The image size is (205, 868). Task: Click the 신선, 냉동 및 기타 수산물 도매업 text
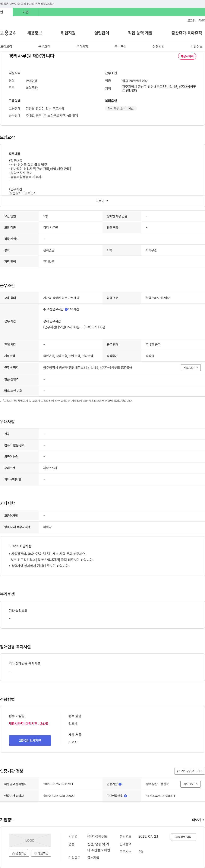pyautogui.click(x=99, y=847)
